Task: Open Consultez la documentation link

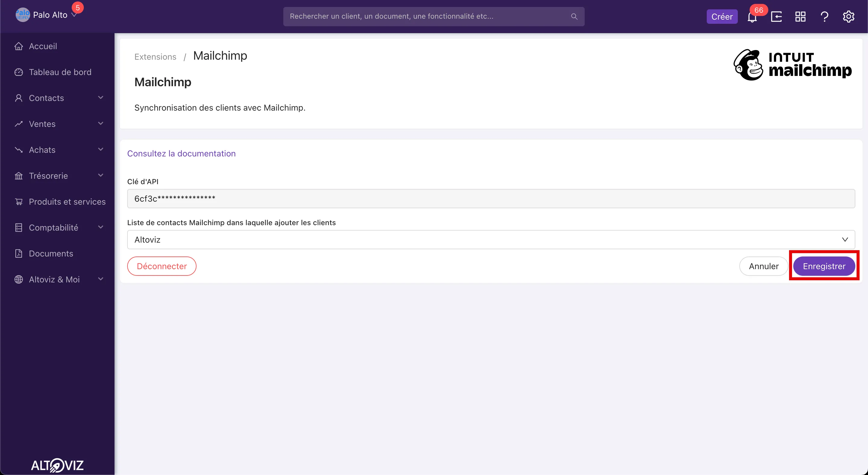Action: pos(181,154)
